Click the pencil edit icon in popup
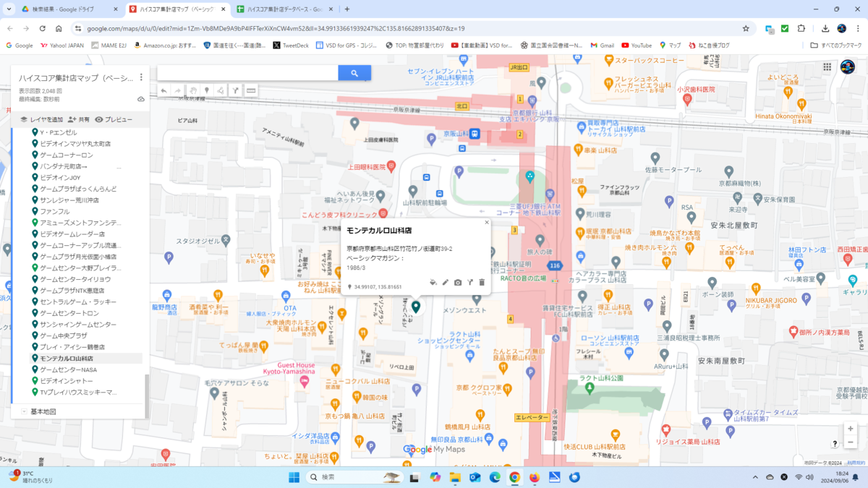This screenshot has height=488, width=868. point(446,283)
